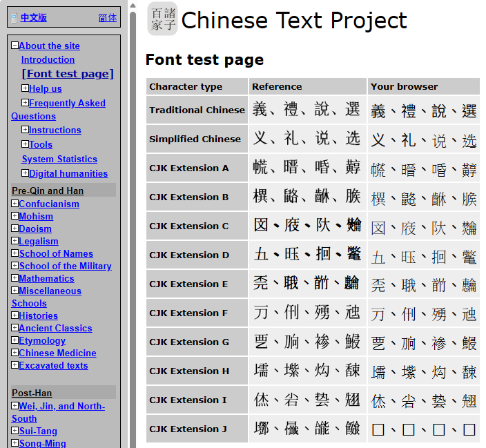Click the sidebar vertical scrollbar thumb
This screenshot has width=486, height=448.
133,229
